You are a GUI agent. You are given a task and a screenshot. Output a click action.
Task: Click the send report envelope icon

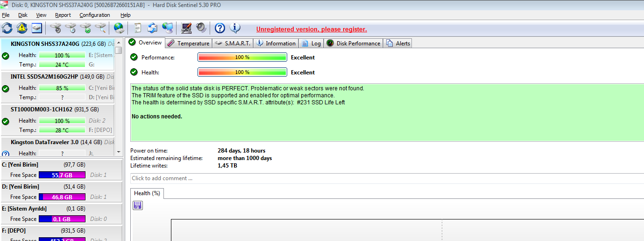(152, 28)
